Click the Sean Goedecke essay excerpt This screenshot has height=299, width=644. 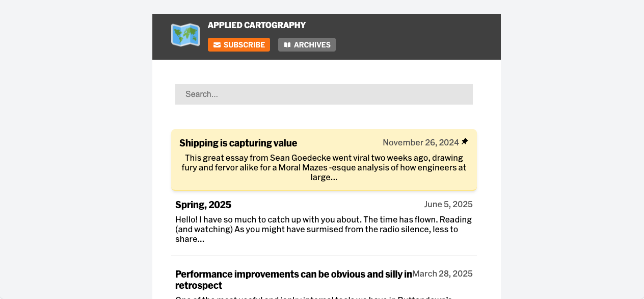click(x=324, y=167)
